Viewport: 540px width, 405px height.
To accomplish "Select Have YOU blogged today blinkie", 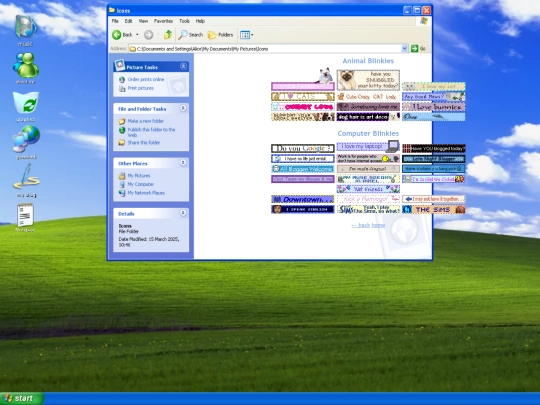I will point(434,148).
